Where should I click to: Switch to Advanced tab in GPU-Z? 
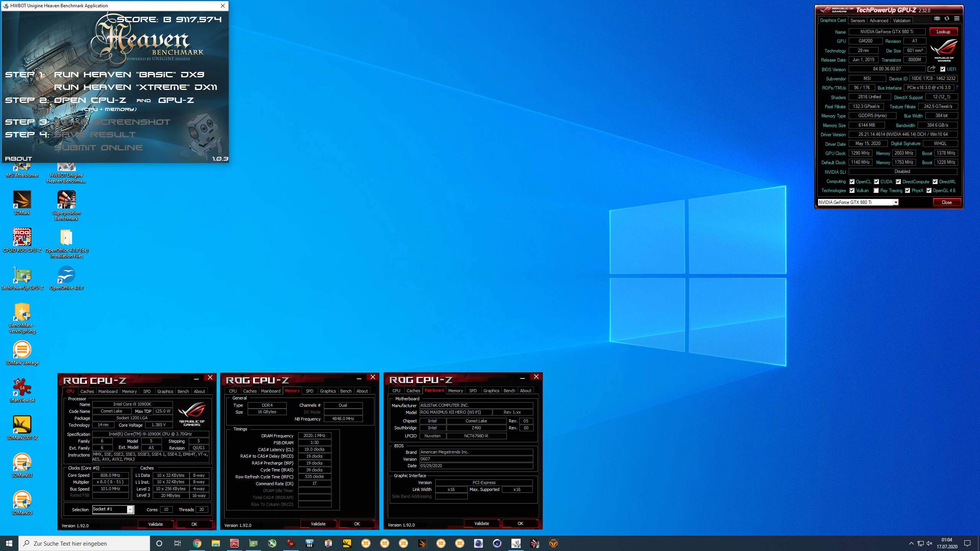pos(879,21)
